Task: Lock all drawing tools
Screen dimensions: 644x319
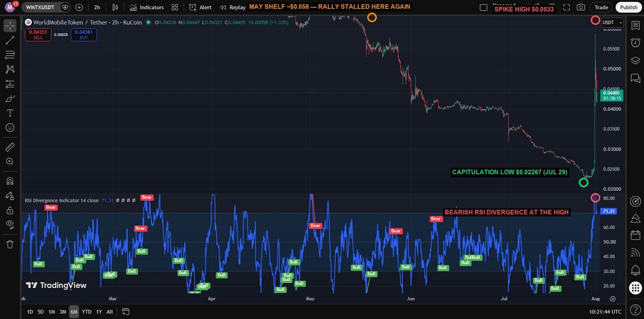Action: pos(10,210)
